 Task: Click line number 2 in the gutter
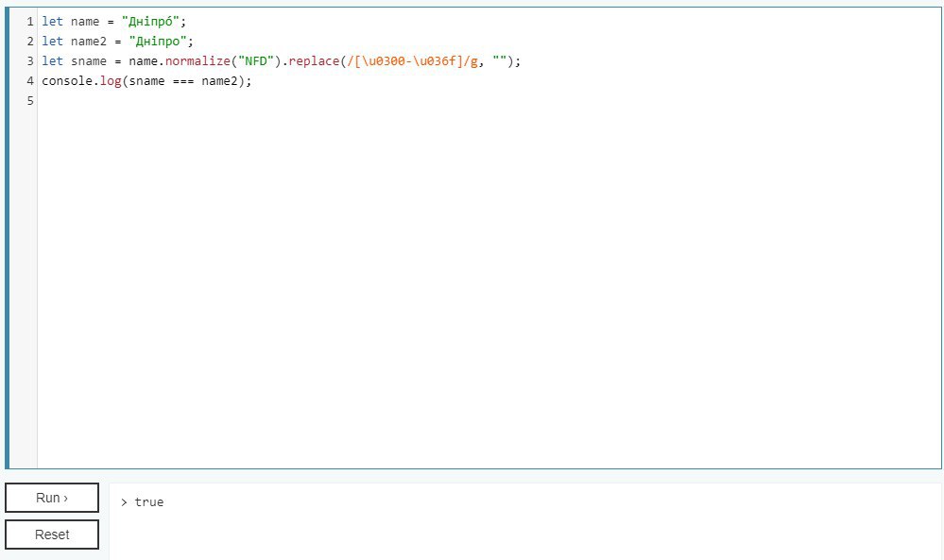tap(30, 42)
